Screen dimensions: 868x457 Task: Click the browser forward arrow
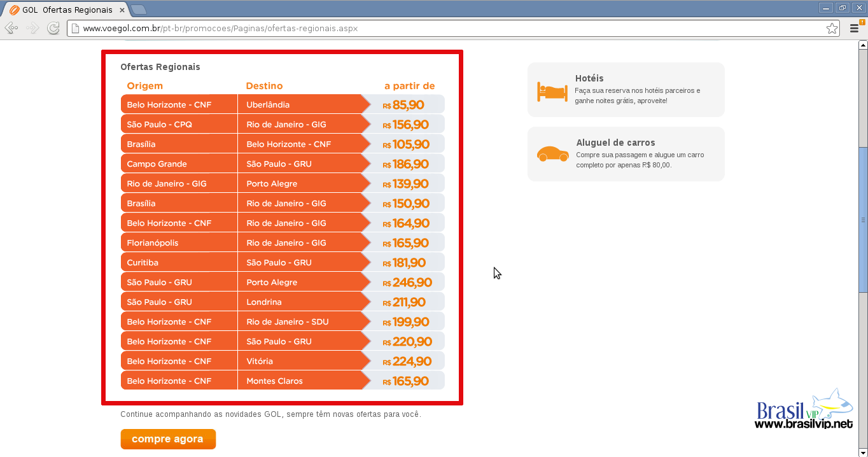click(32, 28)
